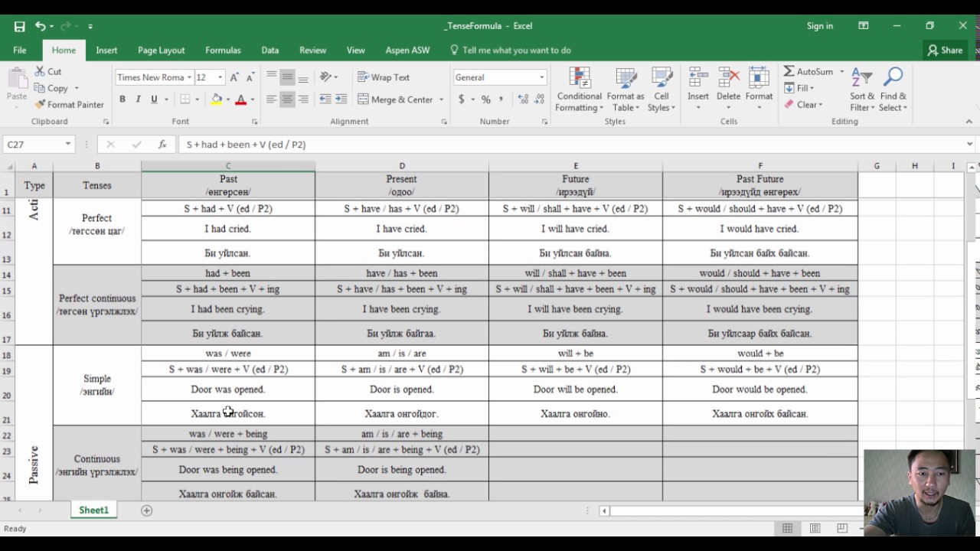Open Sort & Filter menu

862,90
